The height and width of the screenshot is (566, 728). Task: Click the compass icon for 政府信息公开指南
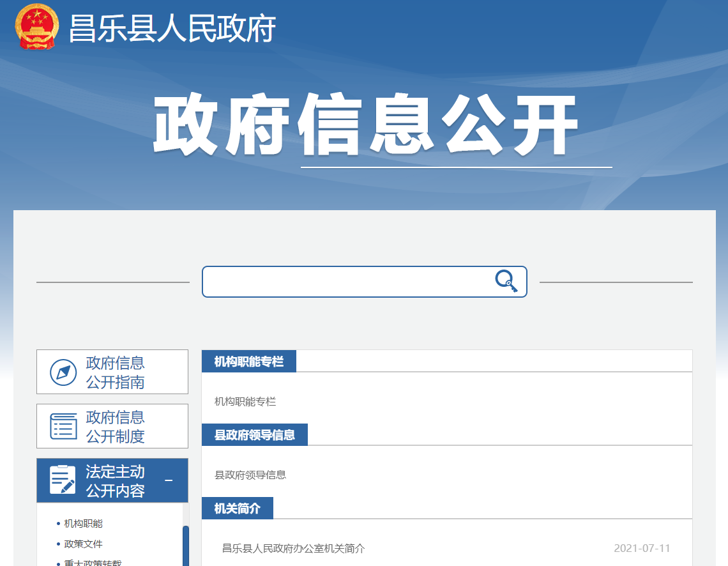[x=63, y=372]
